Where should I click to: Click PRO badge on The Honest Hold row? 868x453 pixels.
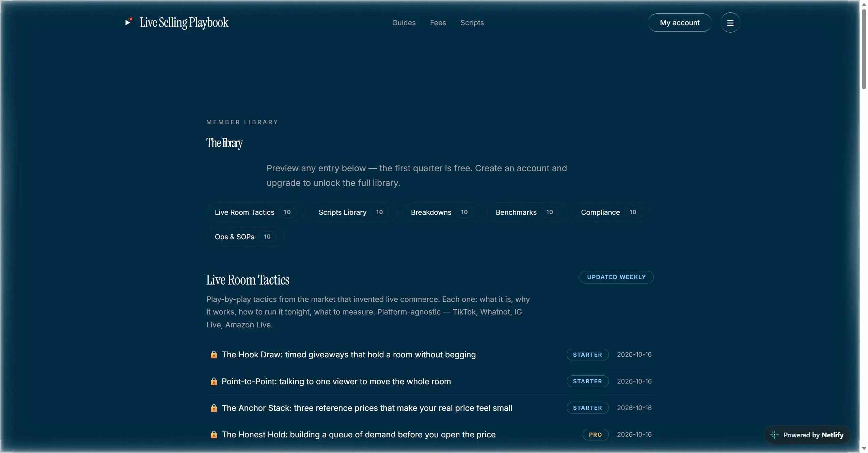point(595,435)
